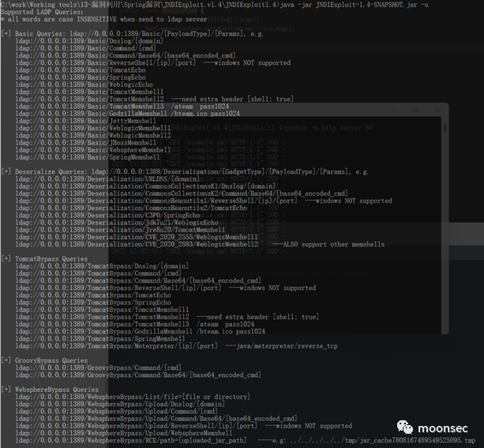
Task: Click the 'Deserialization/CVE_2020_2883/WeblogicMemshell2' line
Action: (200, 244)
